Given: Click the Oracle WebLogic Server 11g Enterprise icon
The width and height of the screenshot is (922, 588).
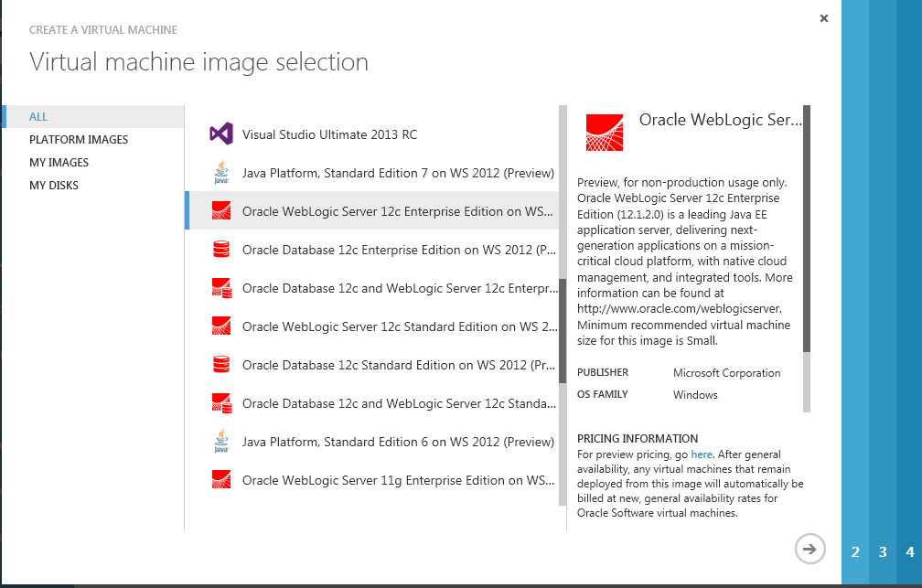Looking at the screenshot, I should [220, 480].
